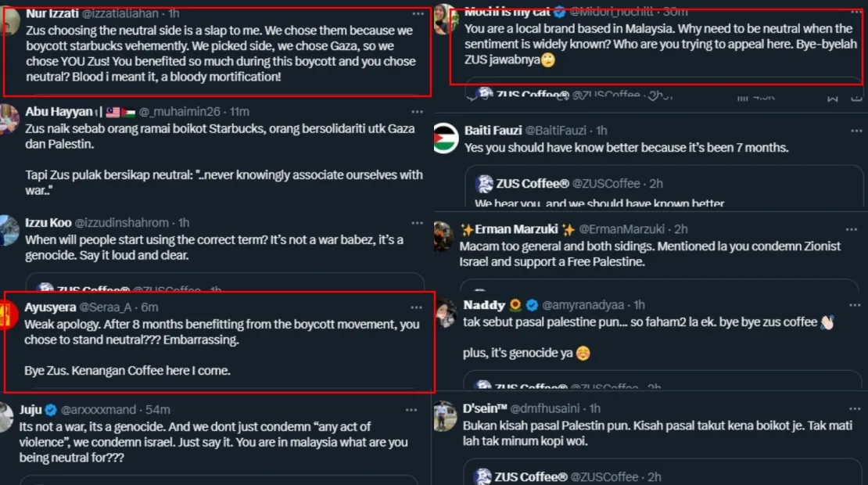Viewport: 868px width, 485px height.
Task: Click the ZUS Coffee logo in Baiti Fauzi's quote
Action: click(484, 184)
